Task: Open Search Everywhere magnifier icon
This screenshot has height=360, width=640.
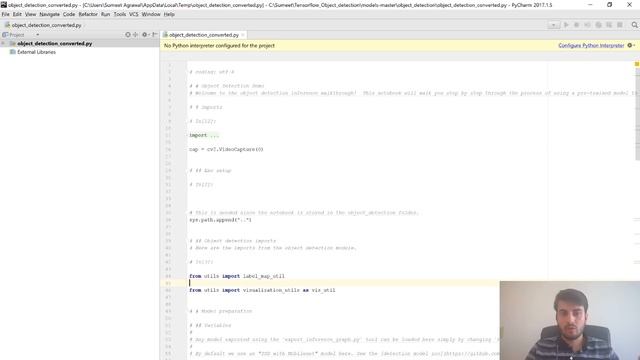Action: (x=635, y=25)
